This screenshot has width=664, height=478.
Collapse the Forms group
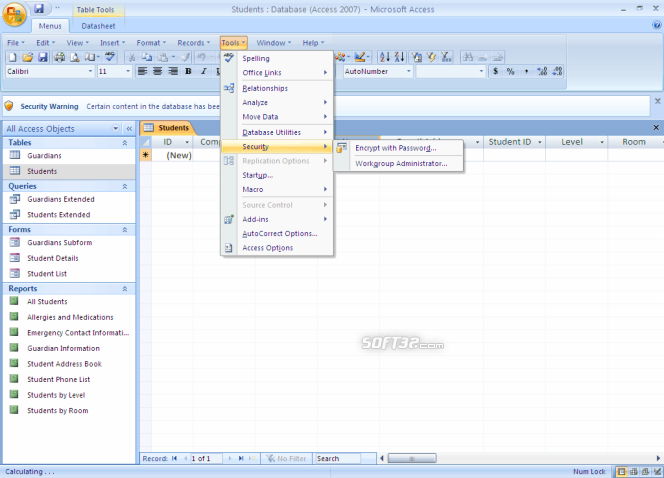pos(125,229)
